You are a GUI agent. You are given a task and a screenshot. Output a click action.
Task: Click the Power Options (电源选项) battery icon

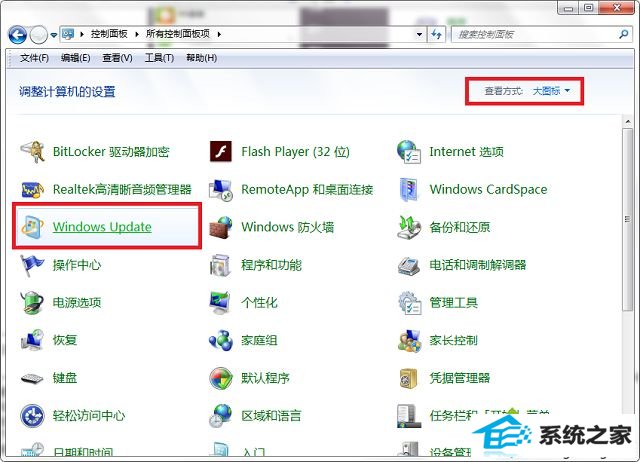point(32,303)
